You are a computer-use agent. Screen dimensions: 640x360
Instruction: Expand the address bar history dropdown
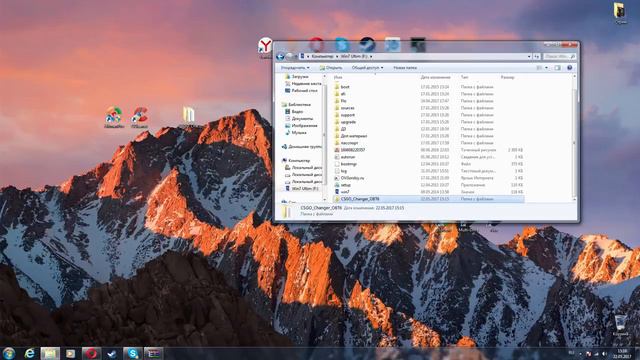click(x=529, y=56)
